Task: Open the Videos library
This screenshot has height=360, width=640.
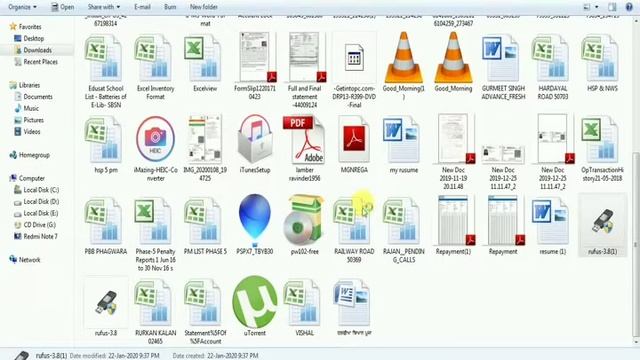Action: coord(27,131)
